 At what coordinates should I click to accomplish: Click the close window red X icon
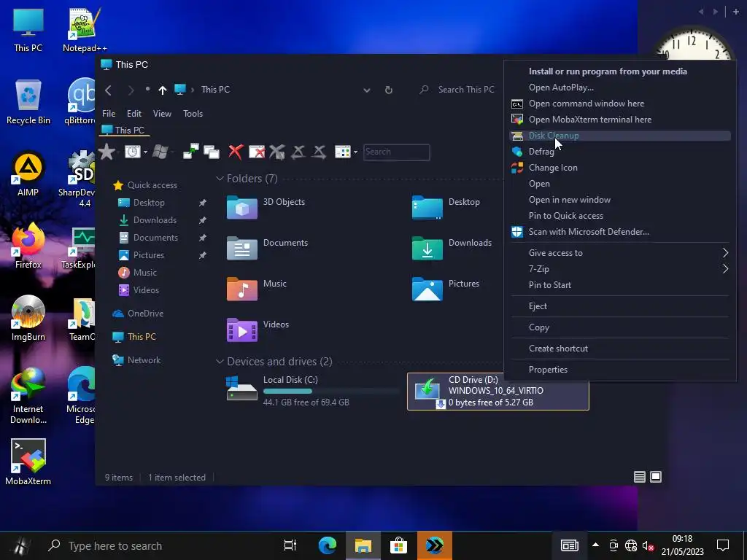[257, 152]
